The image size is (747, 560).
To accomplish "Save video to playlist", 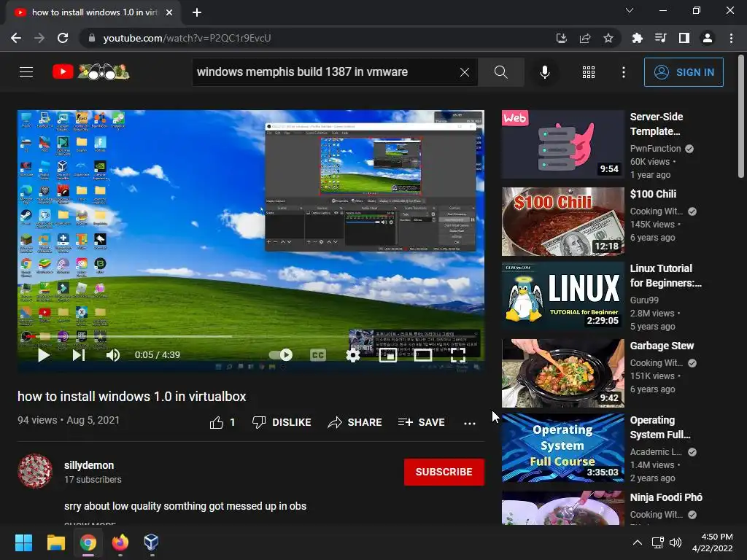I will pos(422,422).
